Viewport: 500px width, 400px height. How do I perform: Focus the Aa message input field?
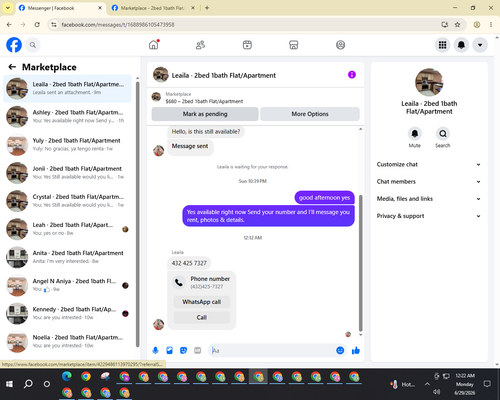(272, 350)
